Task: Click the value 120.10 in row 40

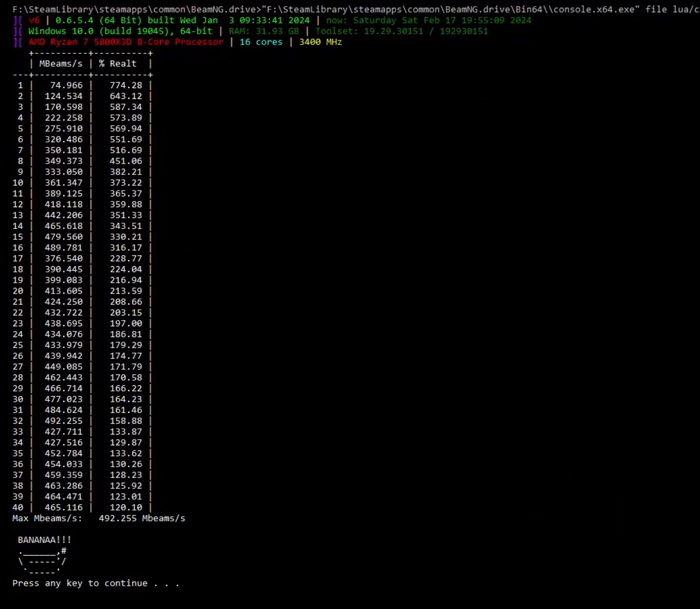Action: pyautogui.click(x=126, y=509)
